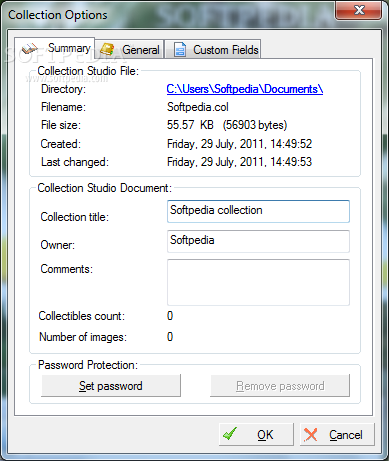Screen dimensions: 389x461
Task: Focus the Collection title input field
Action: (x=258, y=211)
